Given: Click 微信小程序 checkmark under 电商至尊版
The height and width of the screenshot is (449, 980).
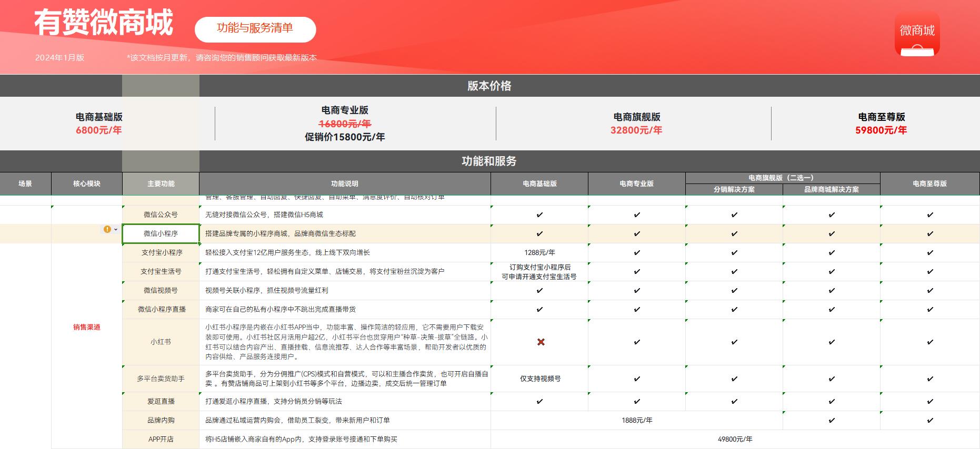Looking at the screenshot, I should (x=930, y=233).
